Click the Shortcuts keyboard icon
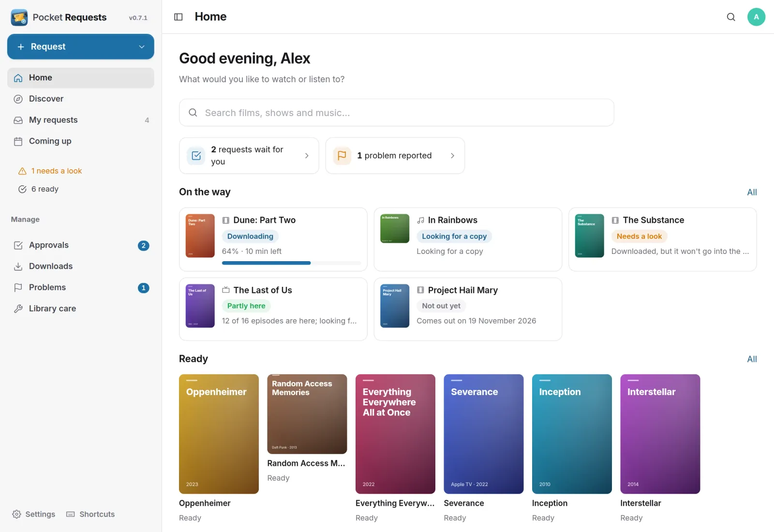774x532 pixels. coord(71,514)
